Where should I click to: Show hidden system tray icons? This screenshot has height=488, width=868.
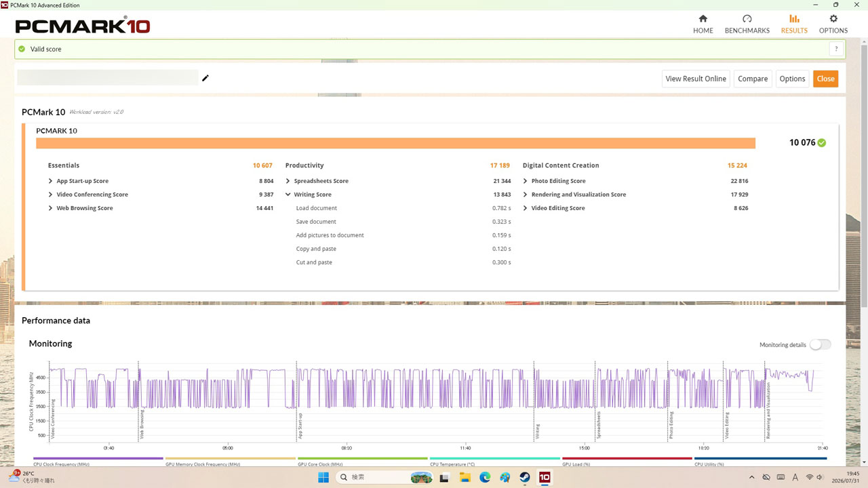[751, 477]
